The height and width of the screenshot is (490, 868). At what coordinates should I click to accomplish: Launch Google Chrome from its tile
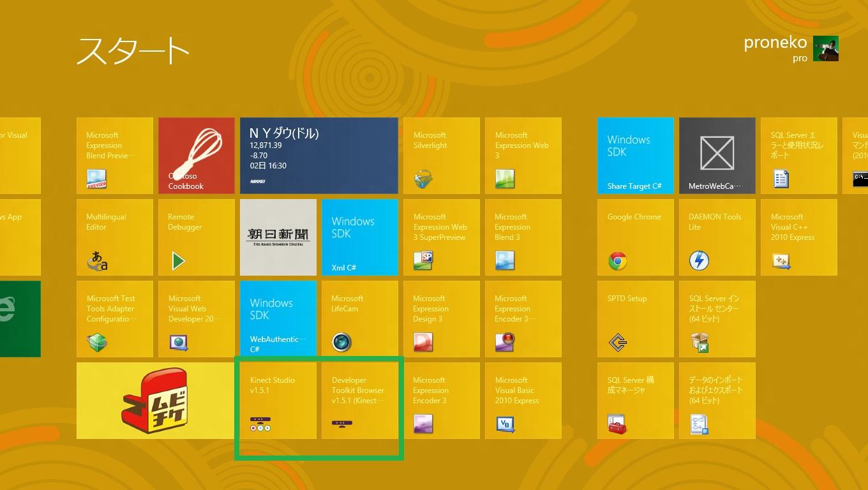click(636, 237)
